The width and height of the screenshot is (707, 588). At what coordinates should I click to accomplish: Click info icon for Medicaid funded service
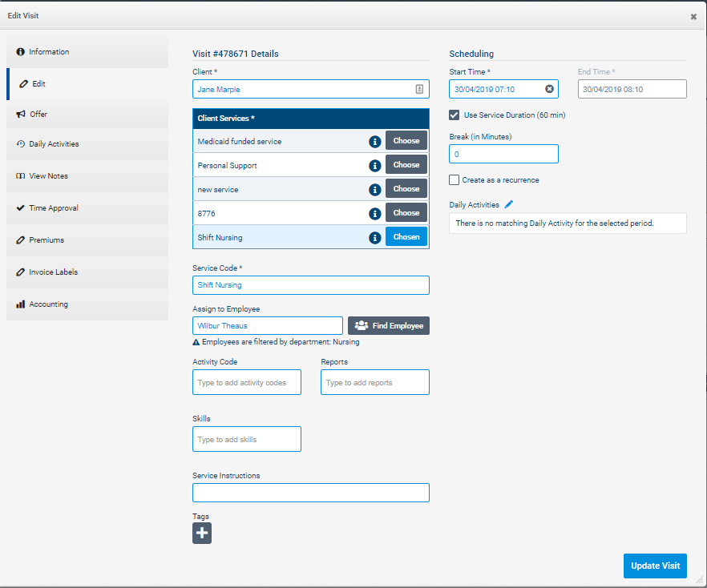coord(374,141)
